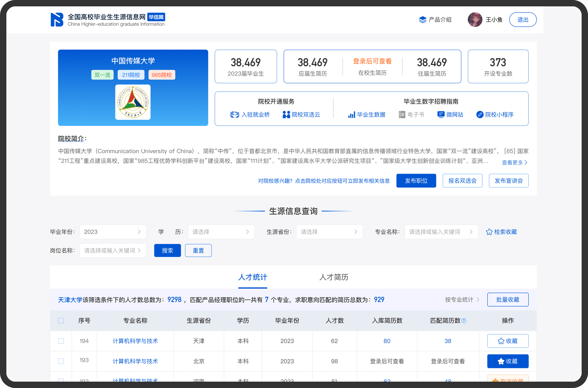Screen dimensions: 588x388
Task: Click the 院校双选云 people icon
Action: point(286,115)
